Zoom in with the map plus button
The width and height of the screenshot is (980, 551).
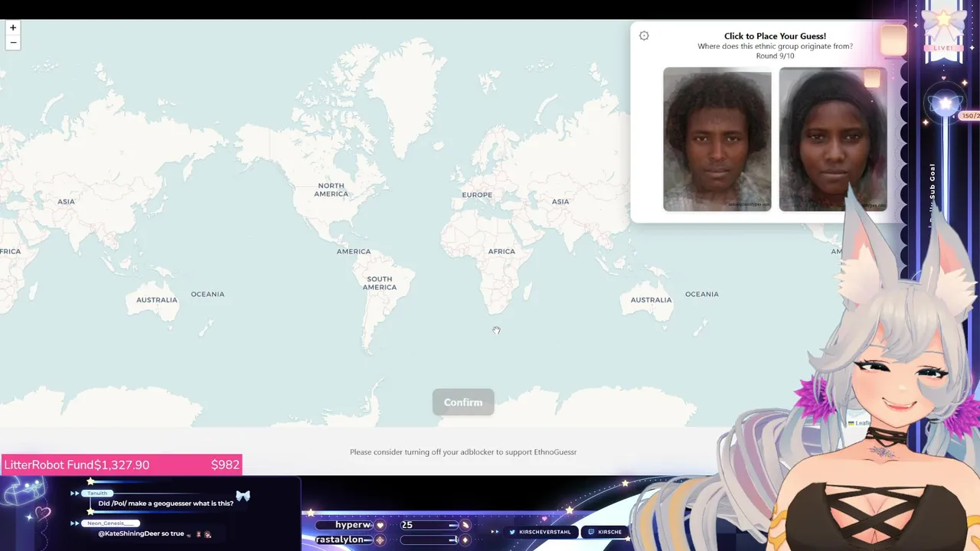tap(13, 28)
